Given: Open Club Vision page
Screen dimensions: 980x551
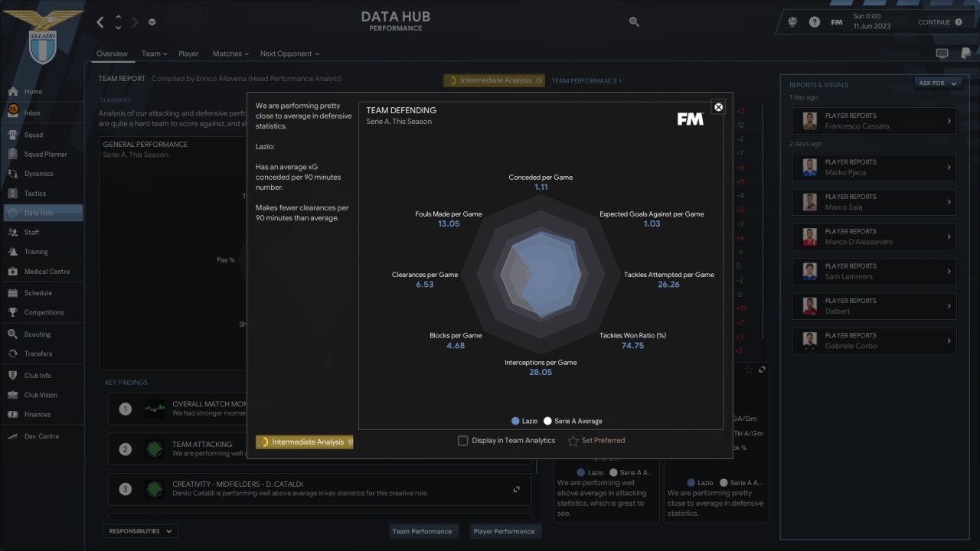Looking at the screenshot, I should [42, 395].
